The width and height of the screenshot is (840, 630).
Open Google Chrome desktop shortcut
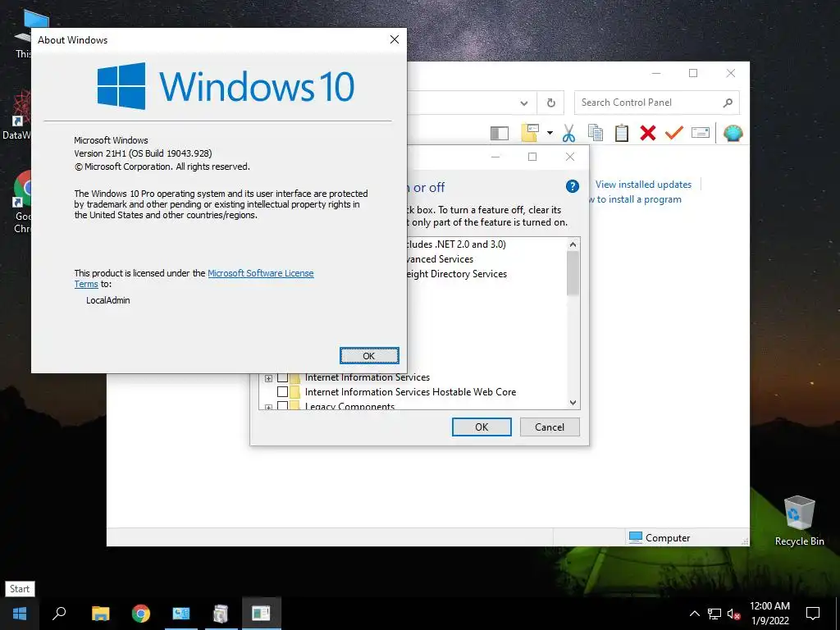(21, 203)
